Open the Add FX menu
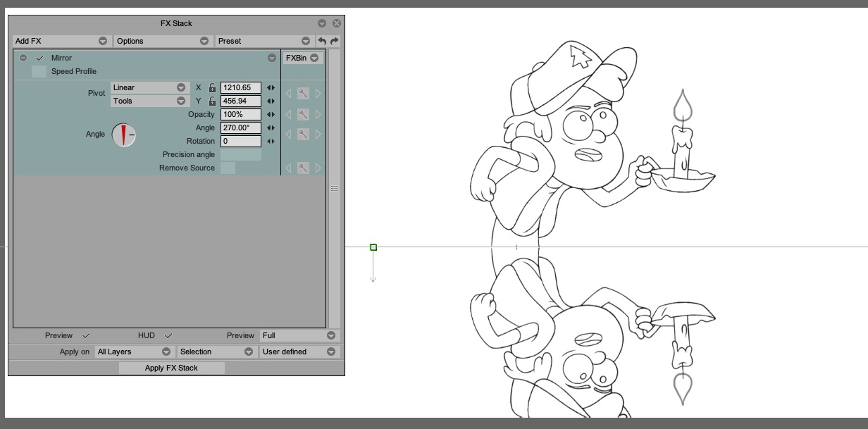 (x=62, y=41)
